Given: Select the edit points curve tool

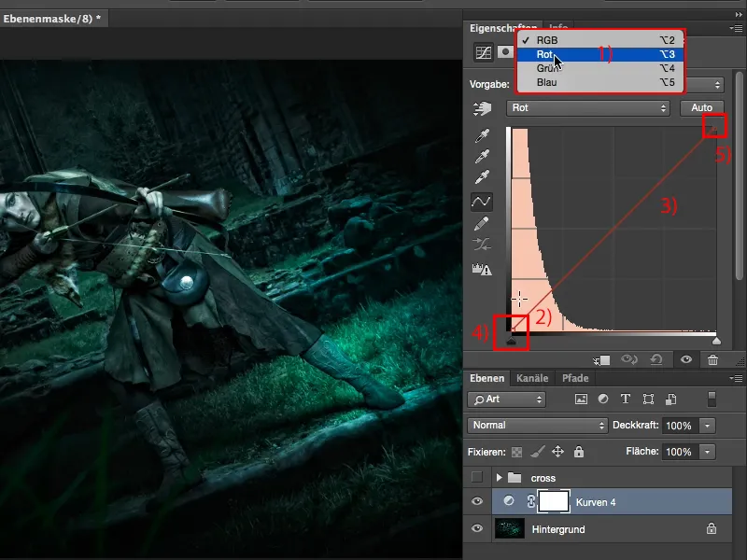Looking at the screenshot, I should [x=482, y=202].
